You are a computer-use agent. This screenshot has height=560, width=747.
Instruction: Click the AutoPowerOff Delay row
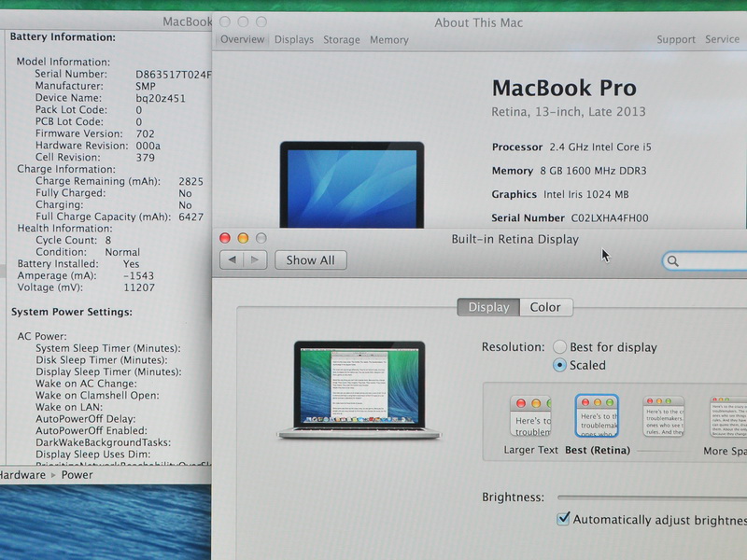coord(86,419)
